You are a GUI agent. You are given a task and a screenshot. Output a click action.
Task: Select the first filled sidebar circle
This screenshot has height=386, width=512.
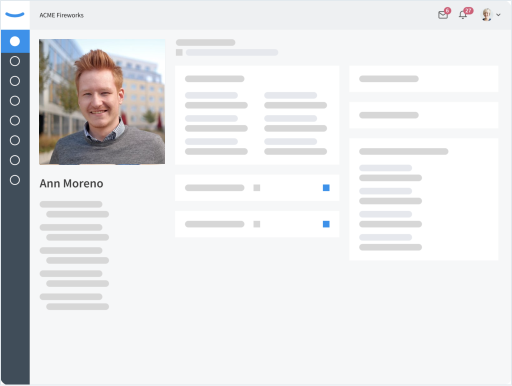pos(15,41)
